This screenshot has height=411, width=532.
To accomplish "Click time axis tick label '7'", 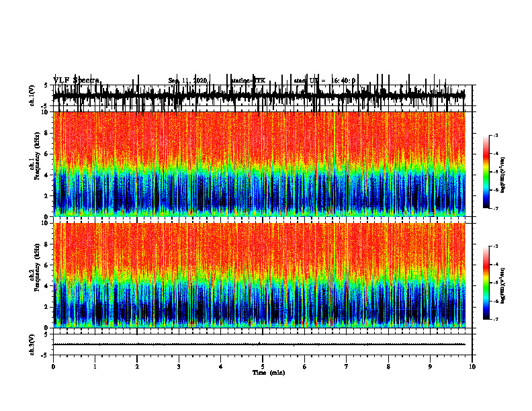I will tap(347, 367).
